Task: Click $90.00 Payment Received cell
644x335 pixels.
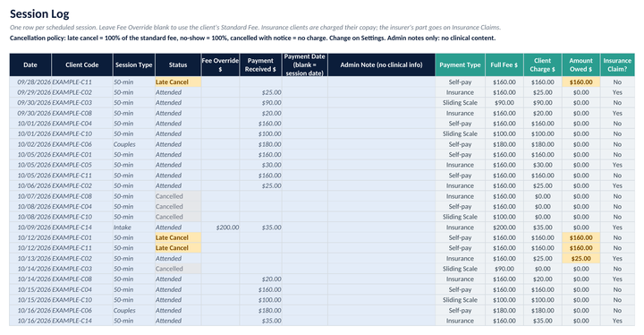Action: click(260, 102)
